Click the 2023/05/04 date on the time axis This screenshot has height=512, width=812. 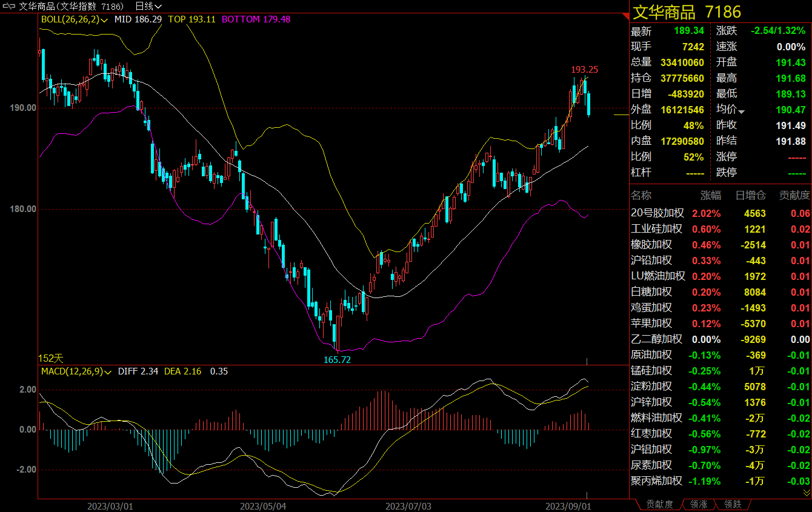[262, 505]
